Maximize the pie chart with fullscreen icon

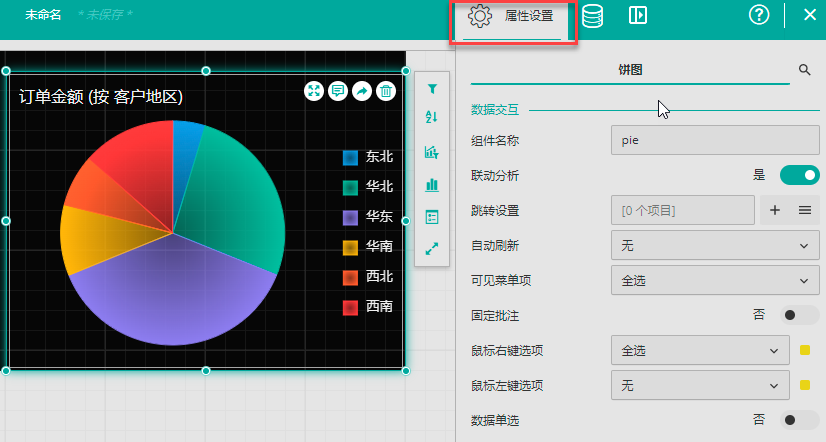314,91
